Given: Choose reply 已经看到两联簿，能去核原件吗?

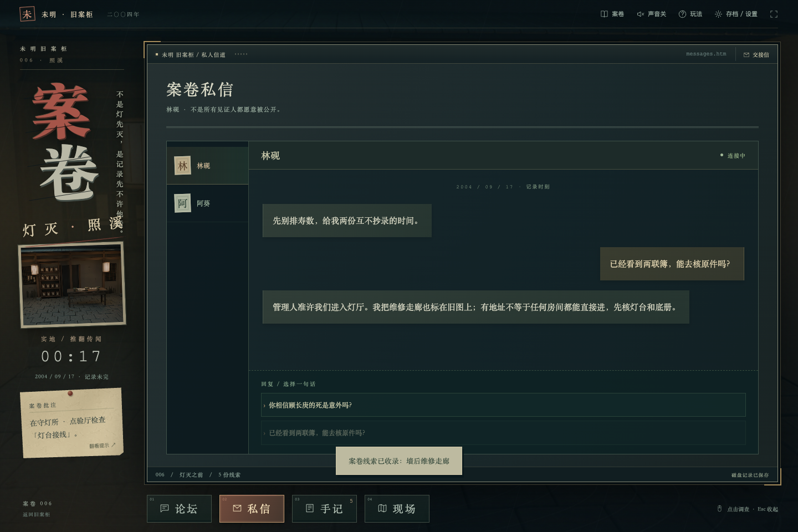Looking at the screenshot, I should point(503,433).
